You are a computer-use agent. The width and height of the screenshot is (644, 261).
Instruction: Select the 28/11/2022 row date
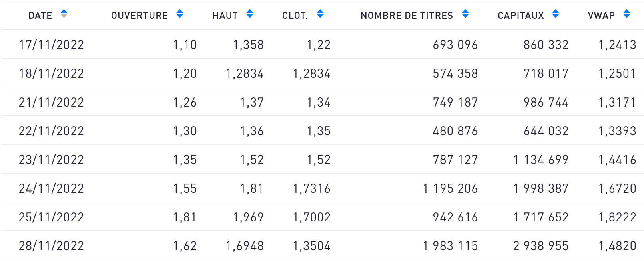[52, 246]
